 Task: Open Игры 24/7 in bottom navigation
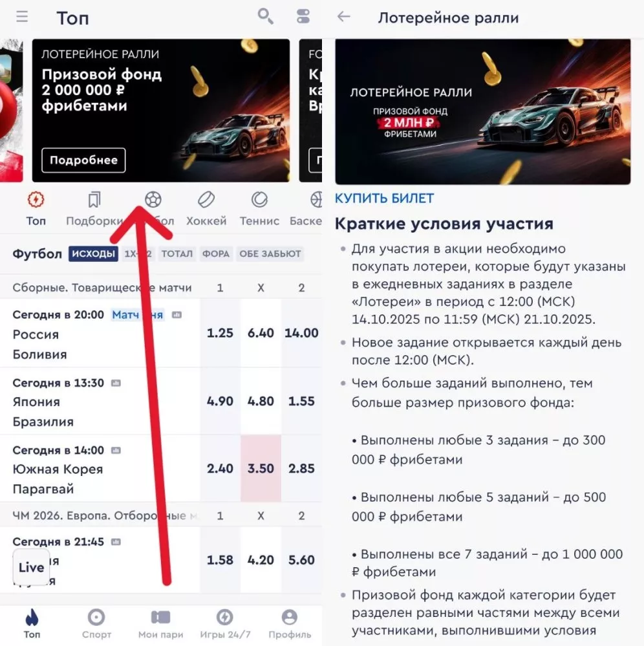[225, 624]
